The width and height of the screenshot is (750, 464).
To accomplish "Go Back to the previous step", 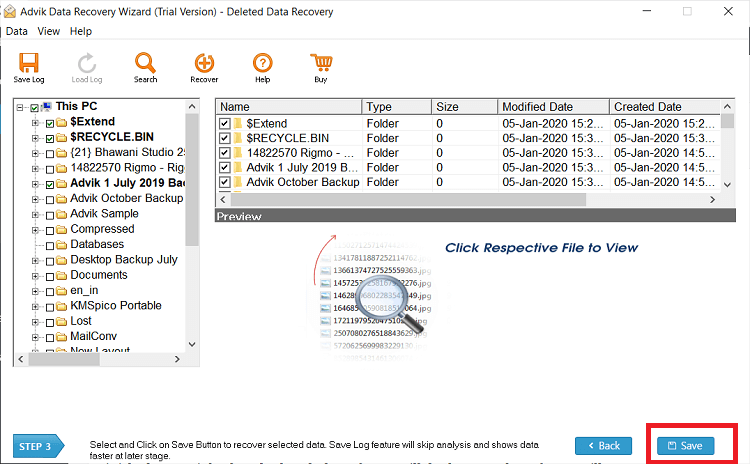I will [603, 446].
